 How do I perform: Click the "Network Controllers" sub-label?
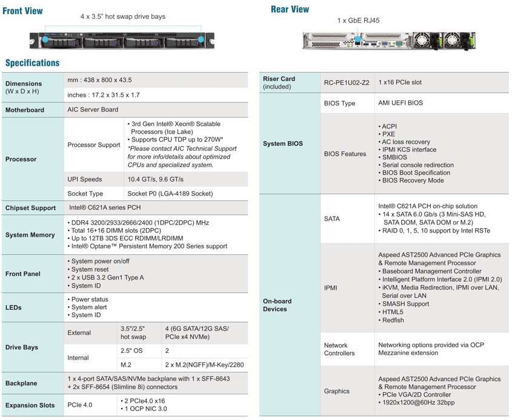pyautogui.click(x=339, y=349)
